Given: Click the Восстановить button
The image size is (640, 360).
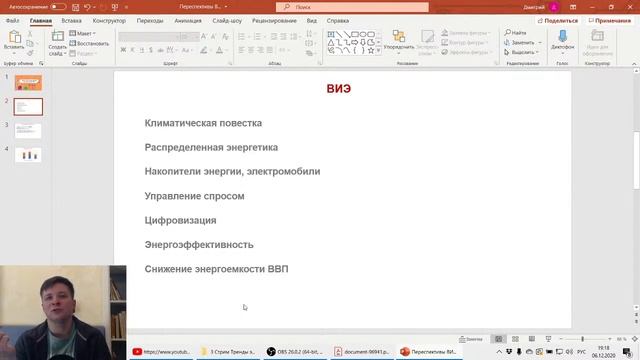Looking at the screenshot, I should click(89, 43).
